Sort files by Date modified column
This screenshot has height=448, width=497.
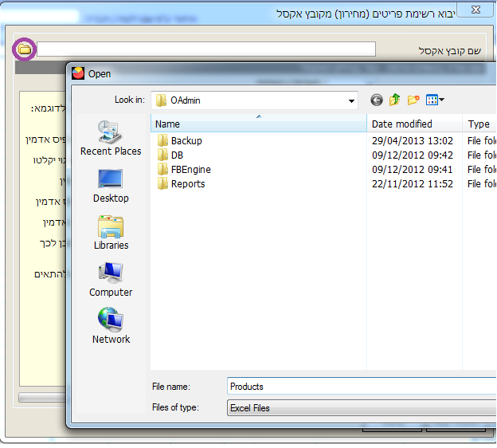click(x=414, y=124)
